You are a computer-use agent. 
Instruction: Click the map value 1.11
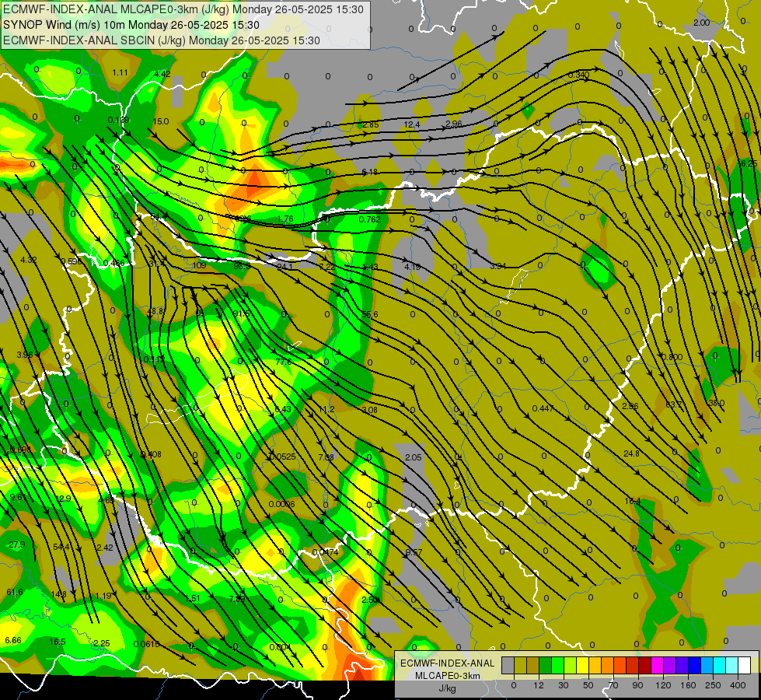tap(120, 73)
